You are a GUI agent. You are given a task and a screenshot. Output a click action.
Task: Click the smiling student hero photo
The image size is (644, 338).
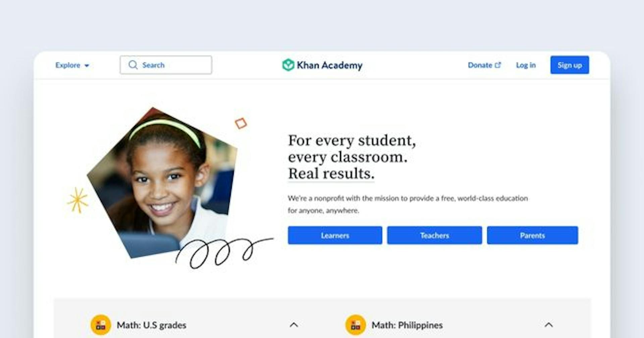163,183
